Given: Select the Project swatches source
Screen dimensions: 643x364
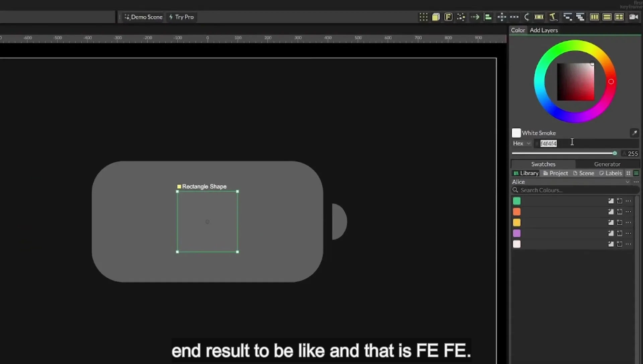Looking at the screenshot, I should coord(555,173).
